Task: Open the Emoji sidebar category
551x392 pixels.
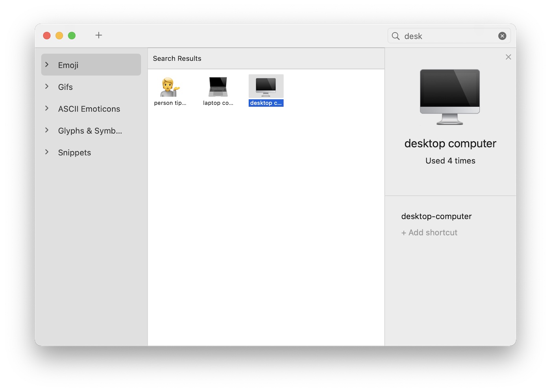Action: click(91, 65)
